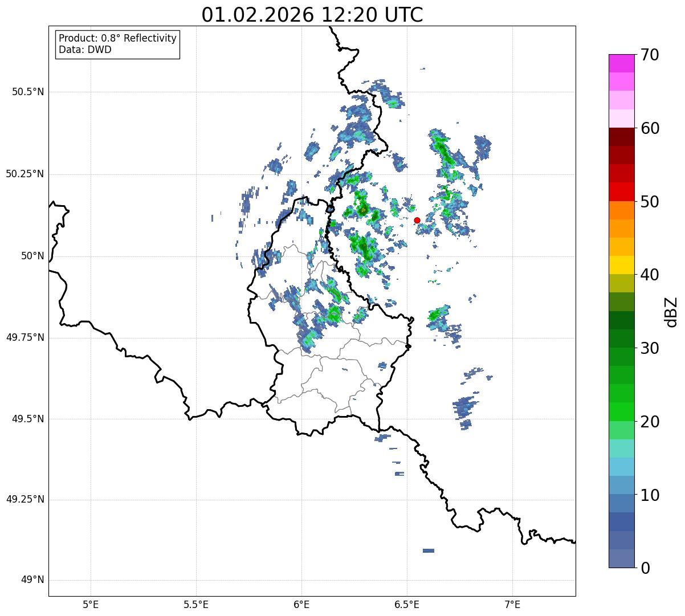This screenshot has height=616, width=685.
Task: Click the colorbar tick label "60"
Action: 650,128
